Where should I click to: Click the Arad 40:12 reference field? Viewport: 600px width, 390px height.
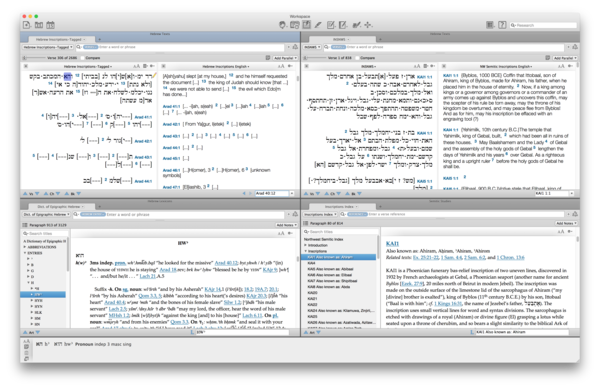(272, 193)
